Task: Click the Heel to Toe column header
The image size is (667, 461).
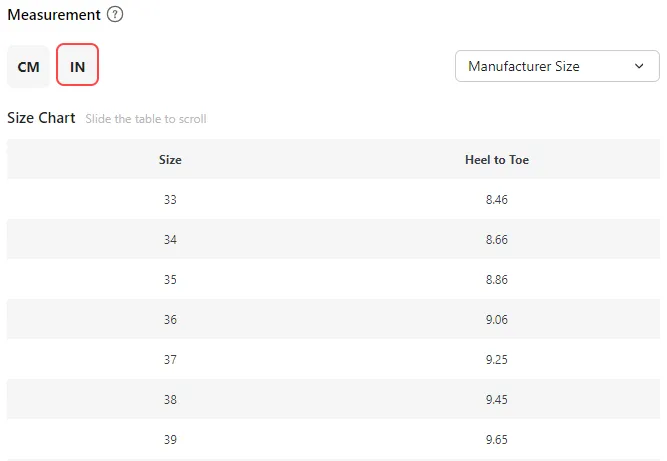Action: pos(497,160)
